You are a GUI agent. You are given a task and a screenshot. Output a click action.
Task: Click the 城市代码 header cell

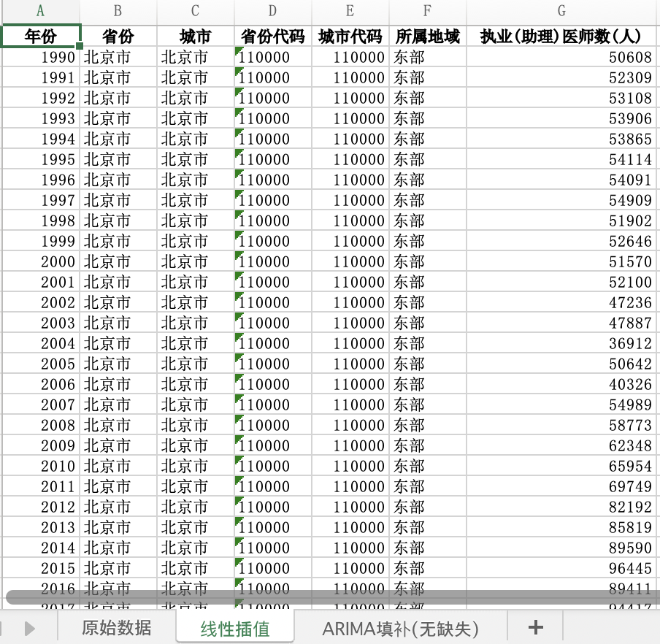(x=350, y=37)
